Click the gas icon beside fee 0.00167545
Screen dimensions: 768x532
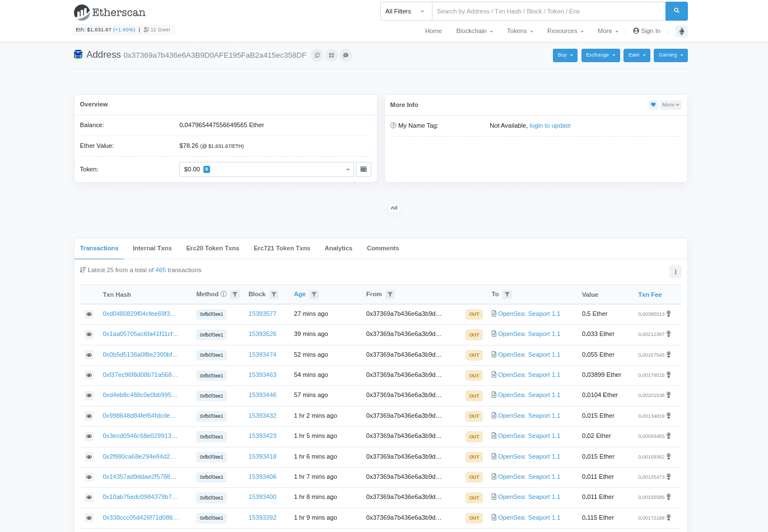tap(668, 354)
